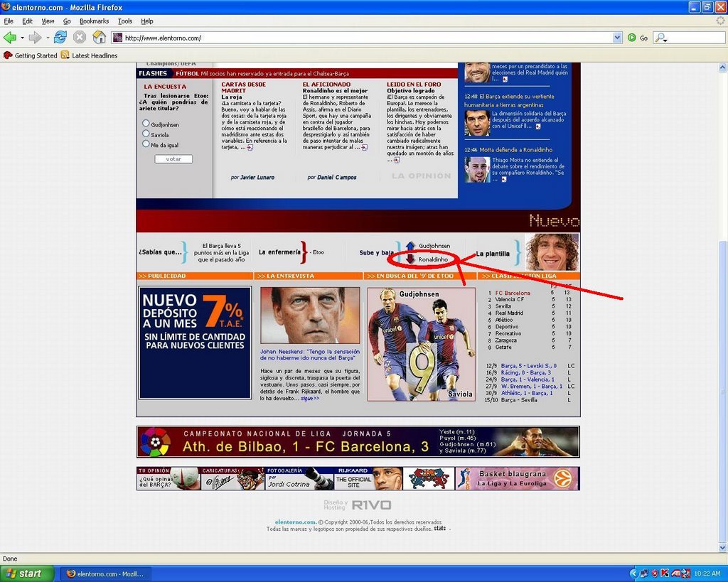Image resolution: width=728 pixels, height=582 pixels.
Task: Open the File menu
Action: tap(9, 21)
